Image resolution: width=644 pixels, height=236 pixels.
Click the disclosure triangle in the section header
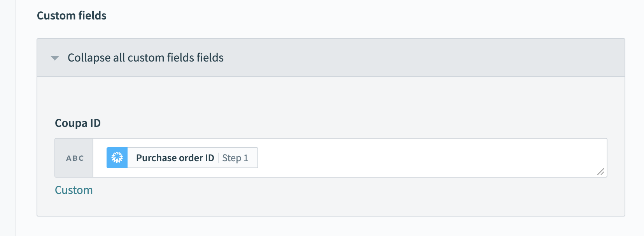55,58
